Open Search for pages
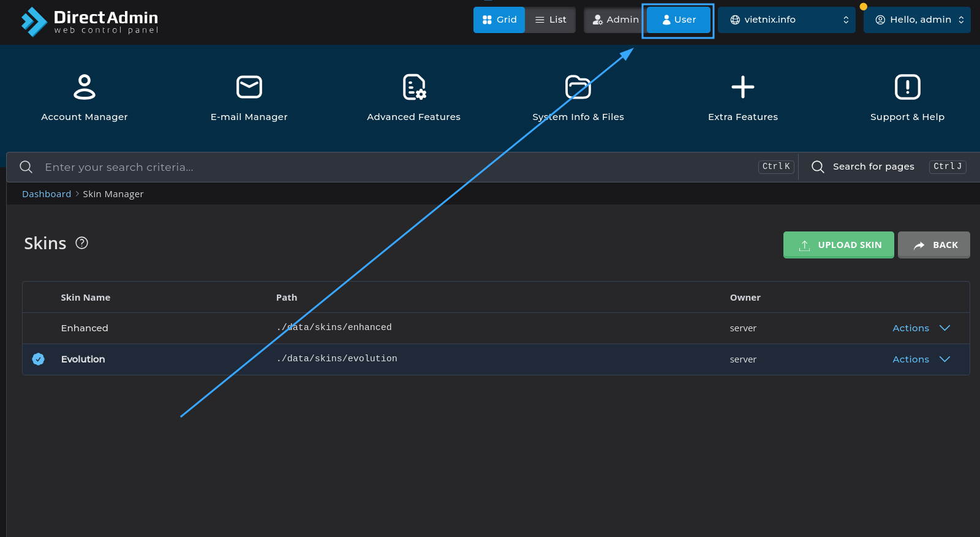This screenshot has height=537, width=980. pos(873,167)
